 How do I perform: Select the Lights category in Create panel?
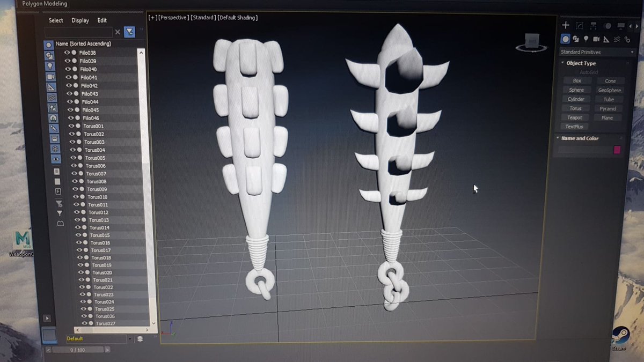tap(586, 39)
